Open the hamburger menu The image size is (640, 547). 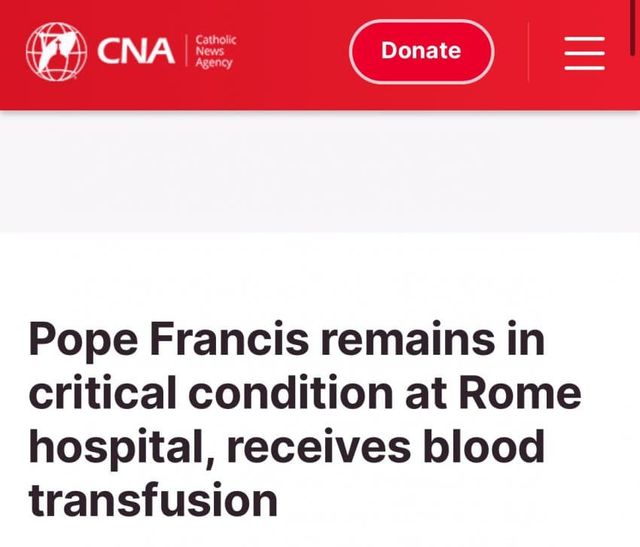coord(584,52)
